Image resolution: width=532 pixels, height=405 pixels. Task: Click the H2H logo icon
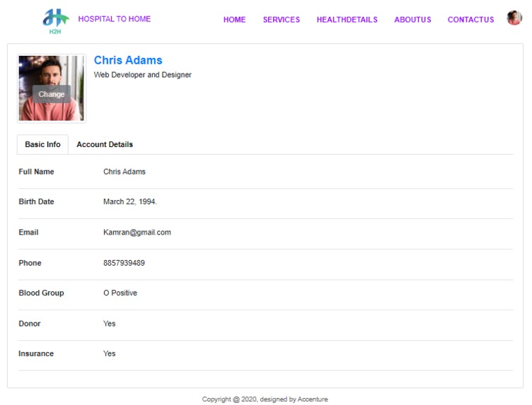tap(56, 21)
